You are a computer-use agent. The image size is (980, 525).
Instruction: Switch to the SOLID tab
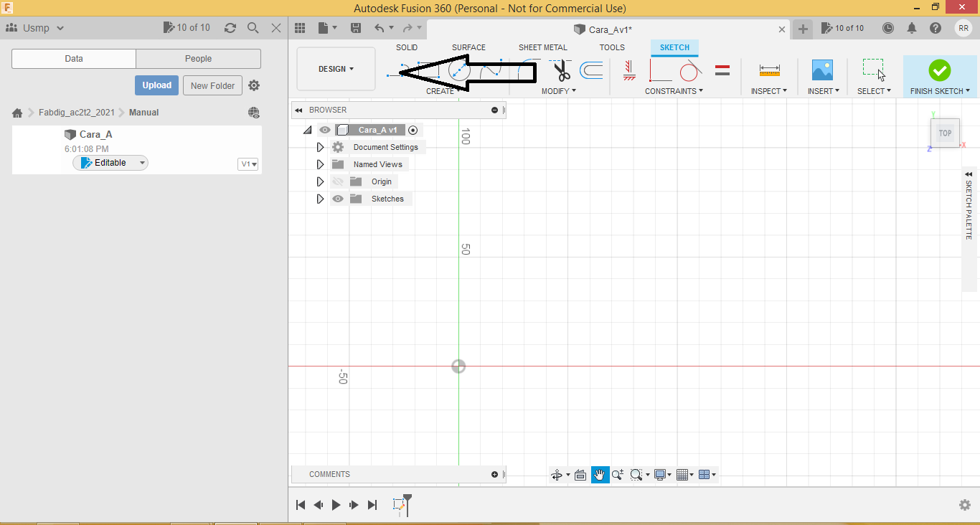pos(407,47)
